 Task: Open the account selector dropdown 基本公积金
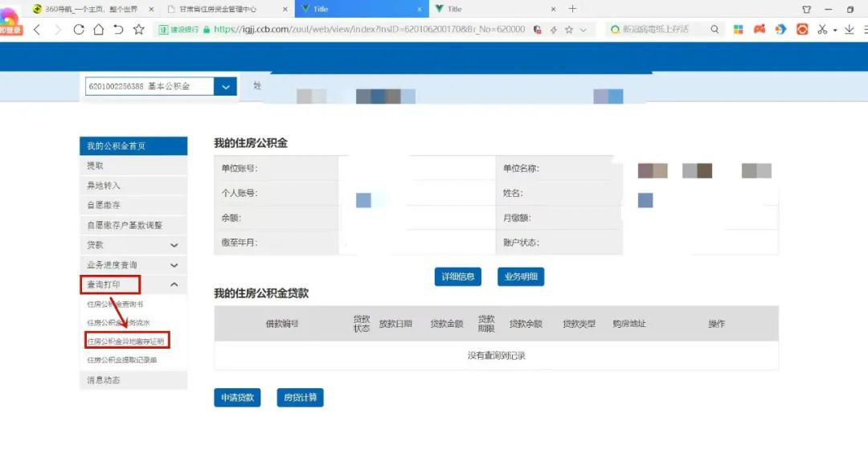point(225,87)
